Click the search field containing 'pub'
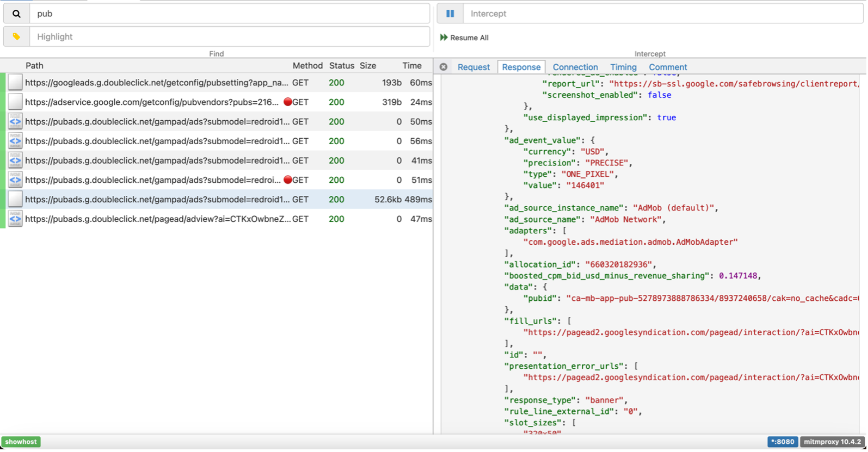 [229, 14]
